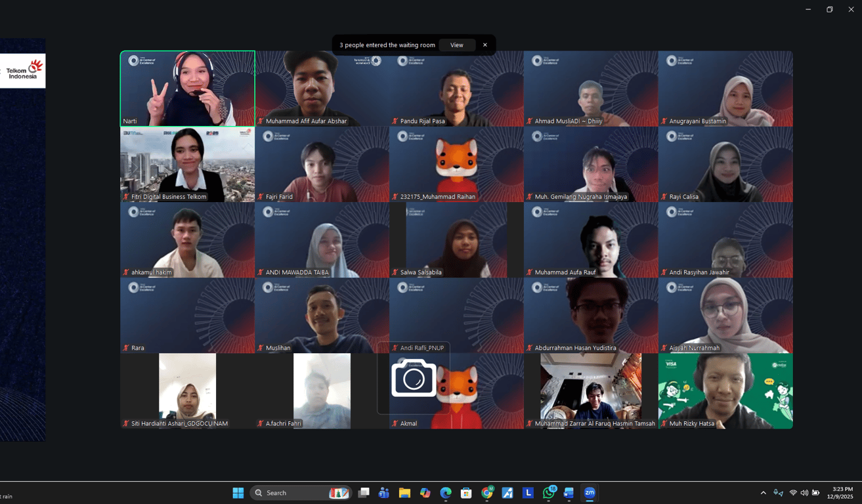Select A.fachri Fahri's video tile
The width and height of the screenshot is (862, 504).
(x=322, y=391)
